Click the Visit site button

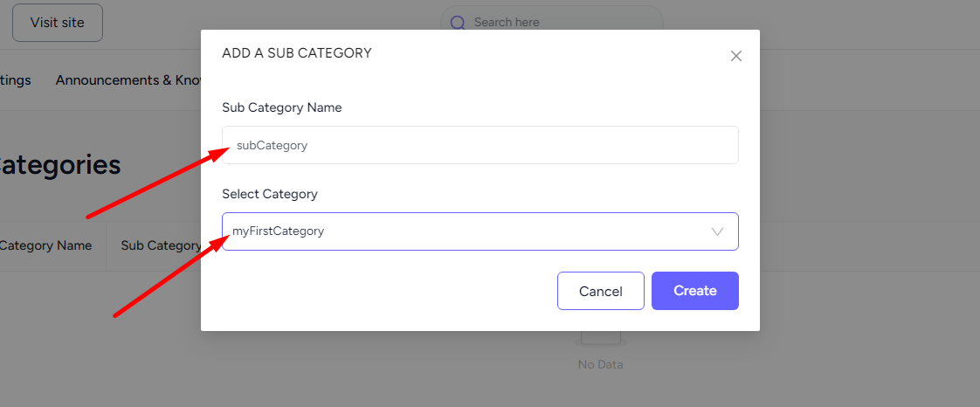[x=58, y=23]
